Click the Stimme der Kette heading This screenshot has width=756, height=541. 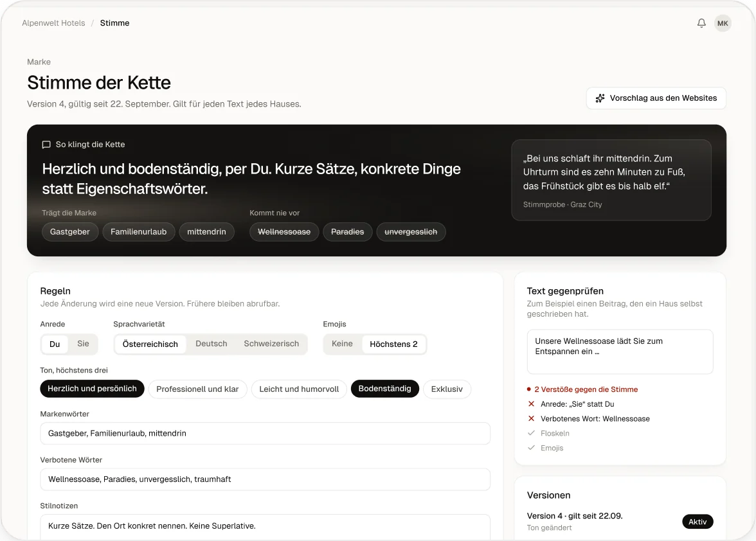(x=99, y=83)
